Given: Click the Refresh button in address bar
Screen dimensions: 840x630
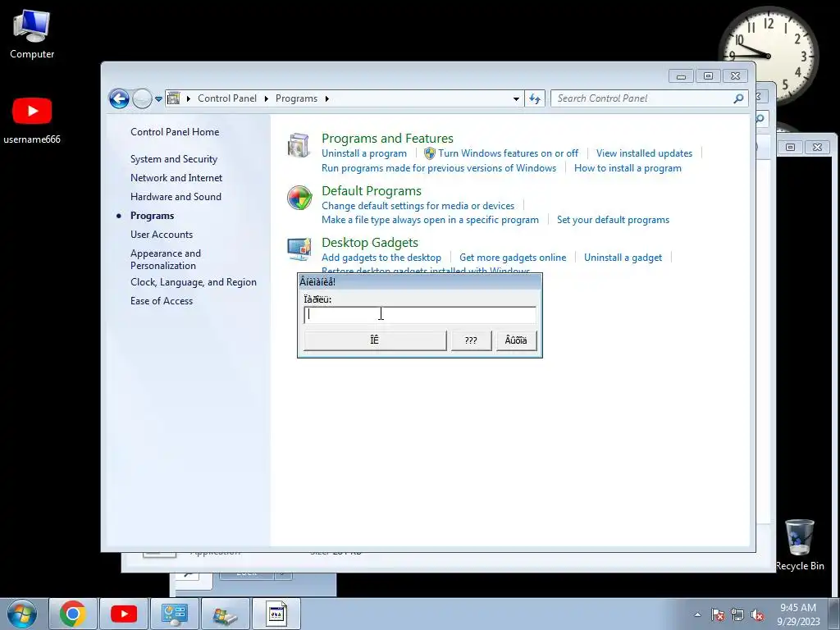Looking at the screenshot, I should [535, 98].
